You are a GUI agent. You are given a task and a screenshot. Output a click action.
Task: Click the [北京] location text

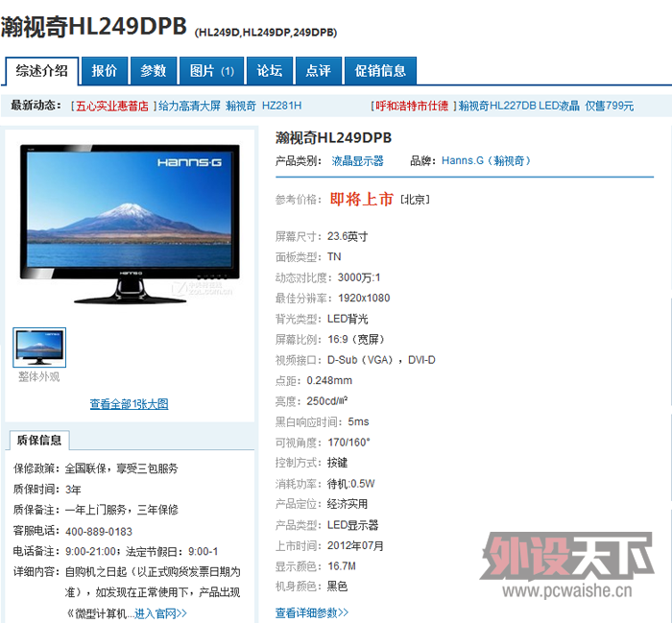coord(415,200)
